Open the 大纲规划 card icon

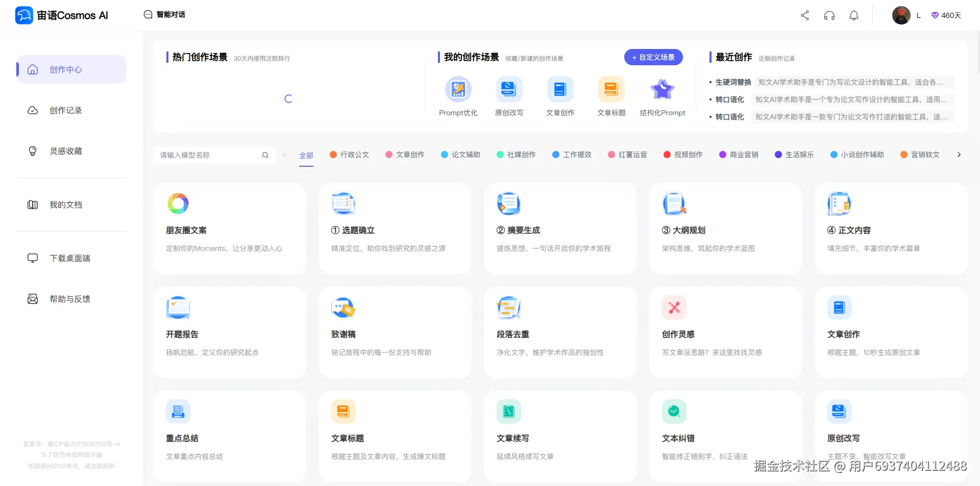[x=674, y=203]
